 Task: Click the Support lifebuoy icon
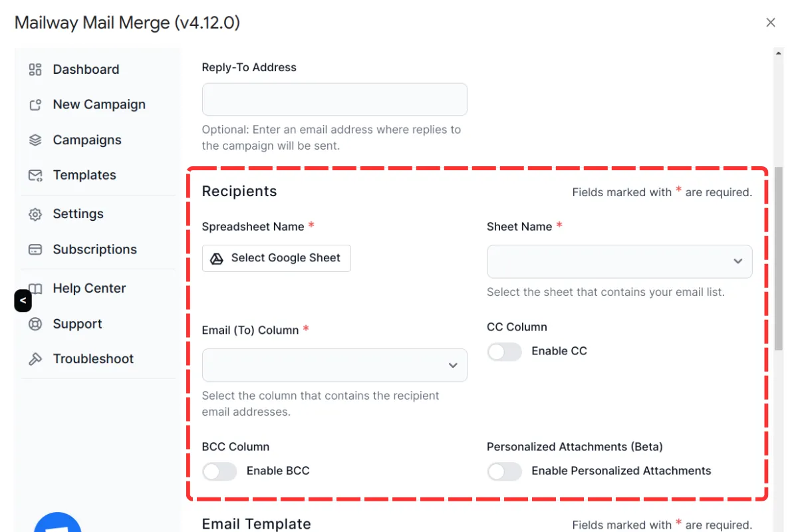click(x=35, y=324)
